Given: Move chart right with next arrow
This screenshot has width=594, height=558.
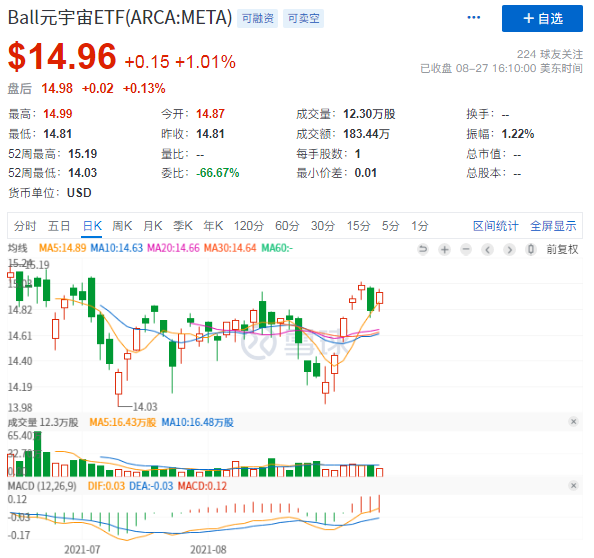Looking at the screenshot, I should 509,249.
